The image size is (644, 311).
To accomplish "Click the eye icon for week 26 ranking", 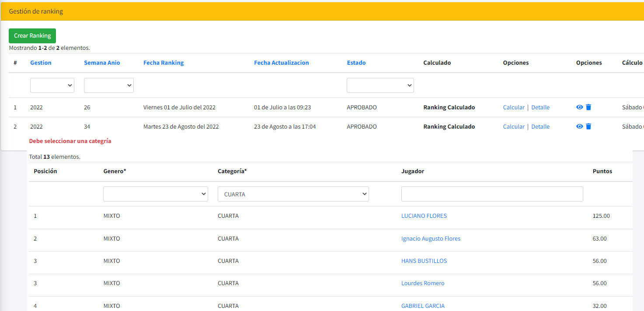I will pyautogui.click(x=579, y=107).
